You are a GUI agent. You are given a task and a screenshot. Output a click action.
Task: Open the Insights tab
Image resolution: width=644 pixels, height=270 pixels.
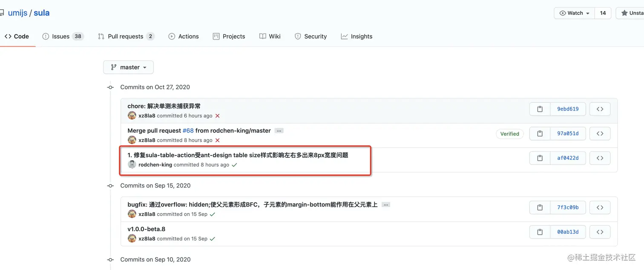[357, 37]
